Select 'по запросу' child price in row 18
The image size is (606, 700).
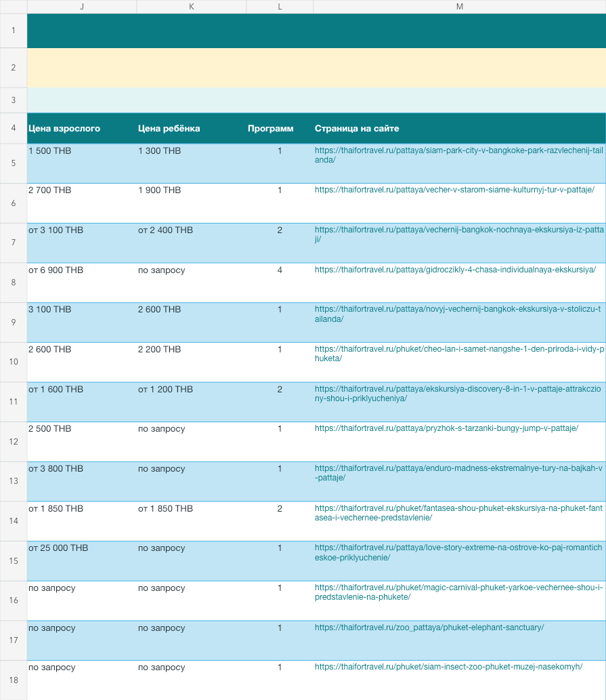point(192,680)
